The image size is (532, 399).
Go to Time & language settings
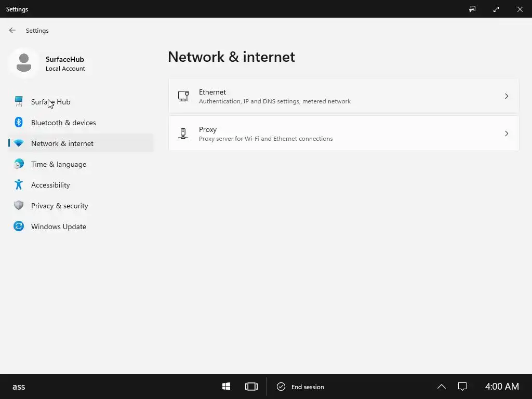click(81, 164)
